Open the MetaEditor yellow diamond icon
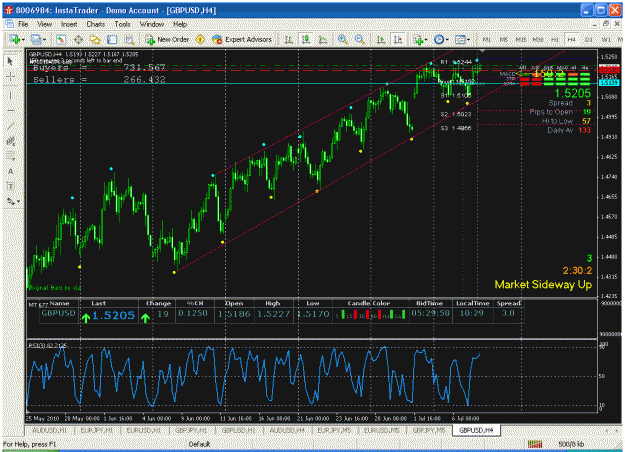Image resolution: width=625 pixels, height=452 pixels. tap(200, 39)
